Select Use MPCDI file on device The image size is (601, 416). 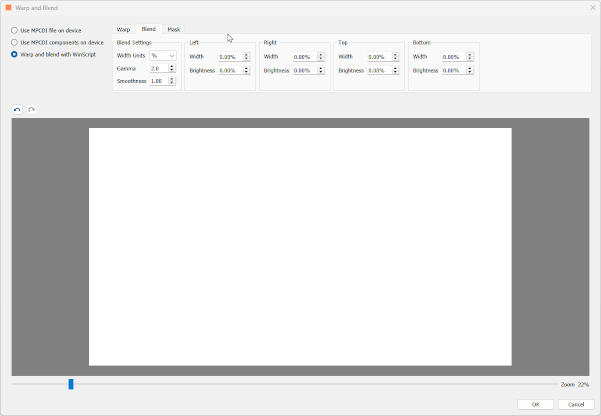(14, 31)
